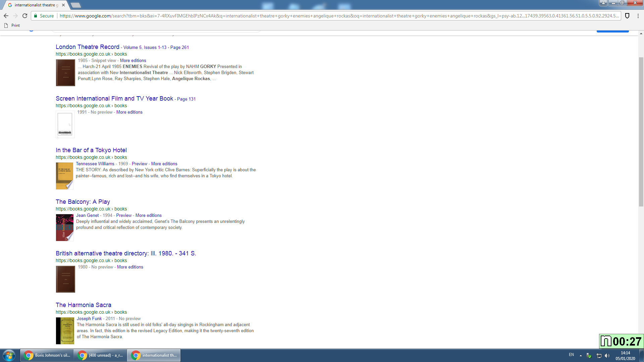Image resolution: width=644 pixels, height=362 pixels.
Task: Open Preview for The Balcony
Action: click(x=124, y=216)
